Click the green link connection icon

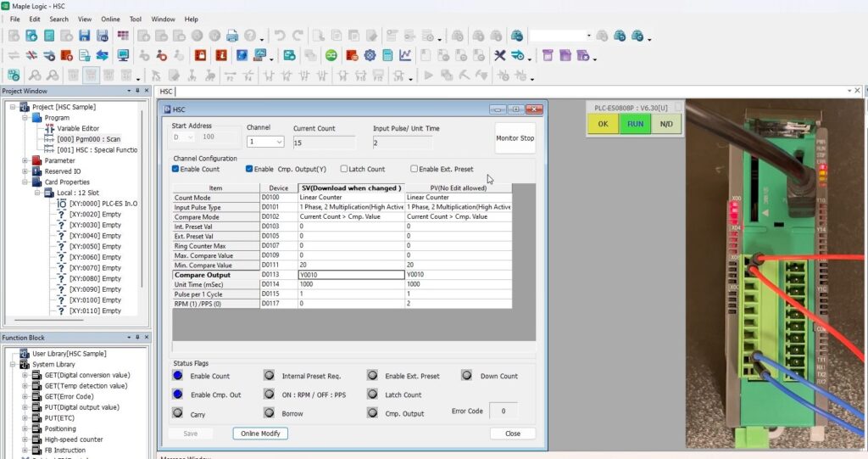point(331,55)
